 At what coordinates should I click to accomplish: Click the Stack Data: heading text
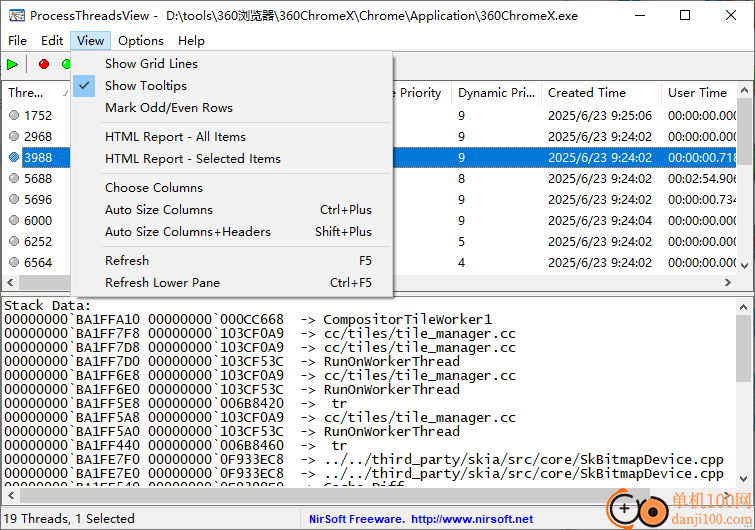tap(47, 306)
